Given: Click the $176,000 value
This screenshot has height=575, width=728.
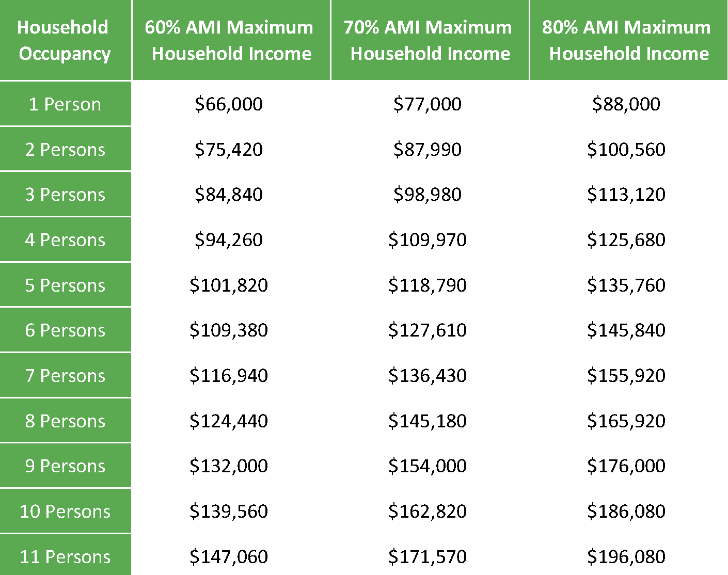Looking at the screenshot, I should click(626, 466).
